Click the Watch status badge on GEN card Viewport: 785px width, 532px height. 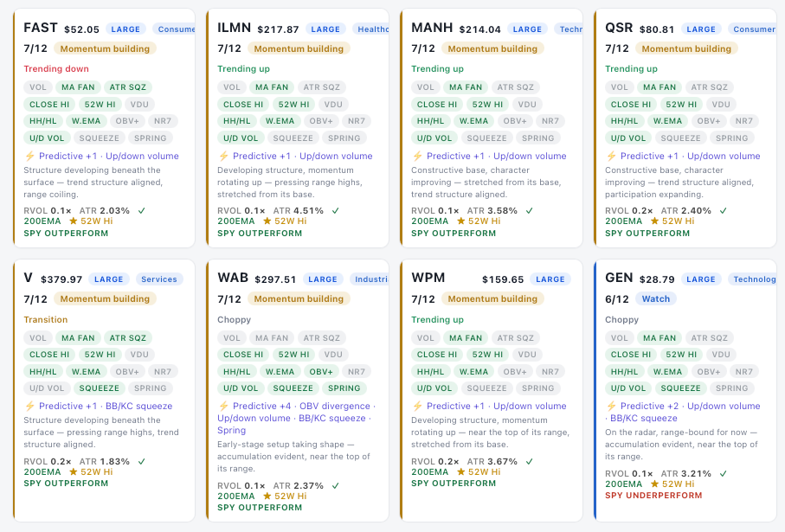pyautogui.click(x=656, y=298)
